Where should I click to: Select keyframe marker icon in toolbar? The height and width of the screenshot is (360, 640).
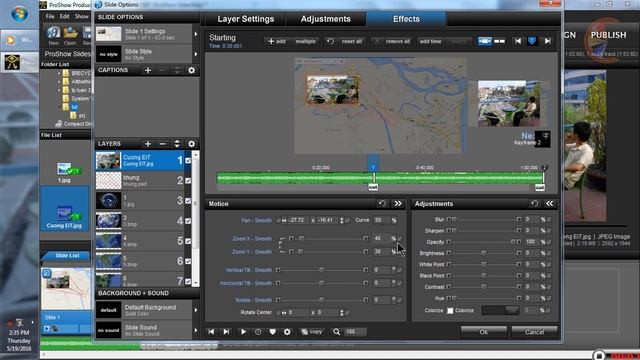[532, 41]
